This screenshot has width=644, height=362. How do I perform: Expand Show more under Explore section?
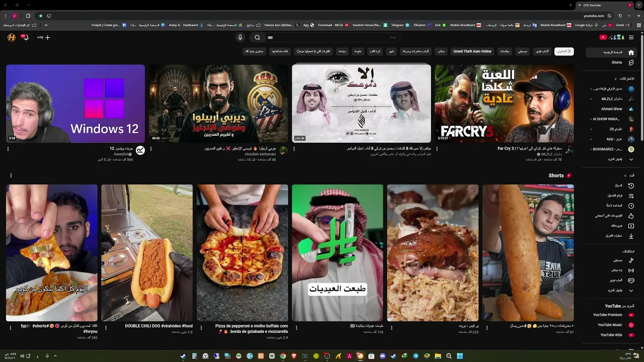(612, 291)
